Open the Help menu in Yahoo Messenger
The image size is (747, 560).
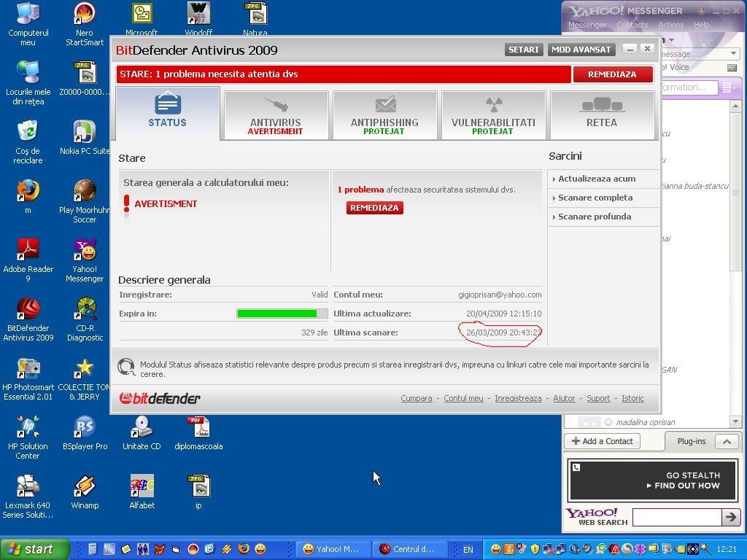pyautogui.click(x=701, y=25)
